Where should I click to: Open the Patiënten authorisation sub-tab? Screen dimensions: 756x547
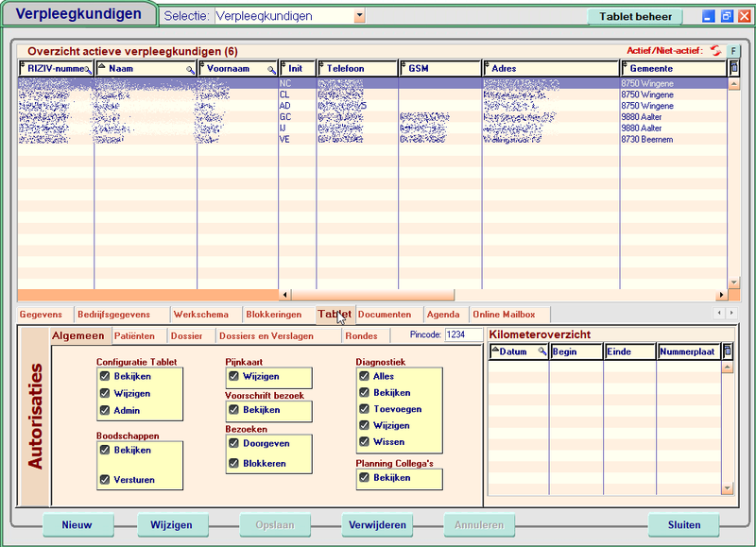[134, 335]
